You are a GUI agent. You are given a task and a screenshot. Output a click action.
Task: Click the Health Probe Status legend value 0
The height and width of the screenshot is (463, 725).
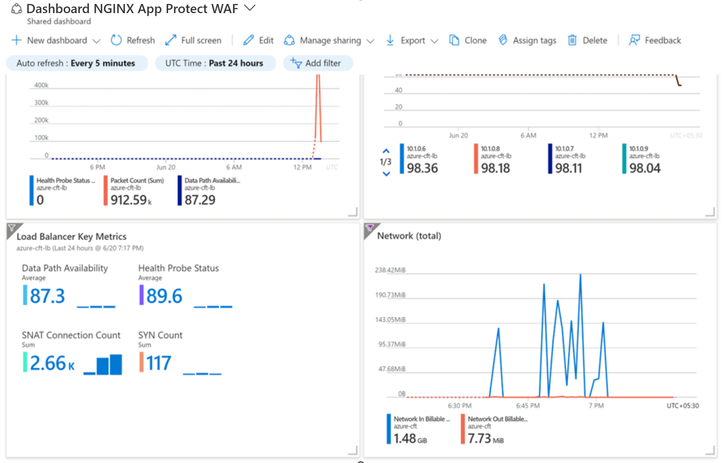(x=40, y=200)
